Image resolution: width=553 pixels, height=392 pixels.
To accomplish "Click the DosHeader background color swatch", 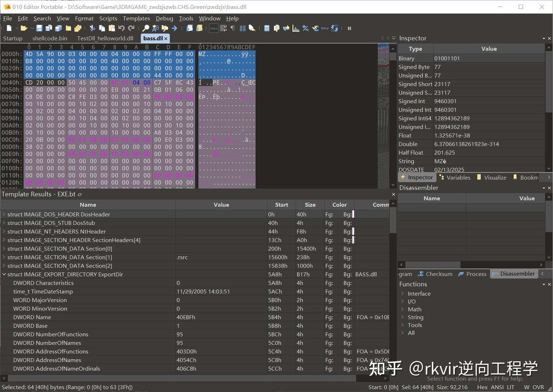I will (x=353, y=214).
